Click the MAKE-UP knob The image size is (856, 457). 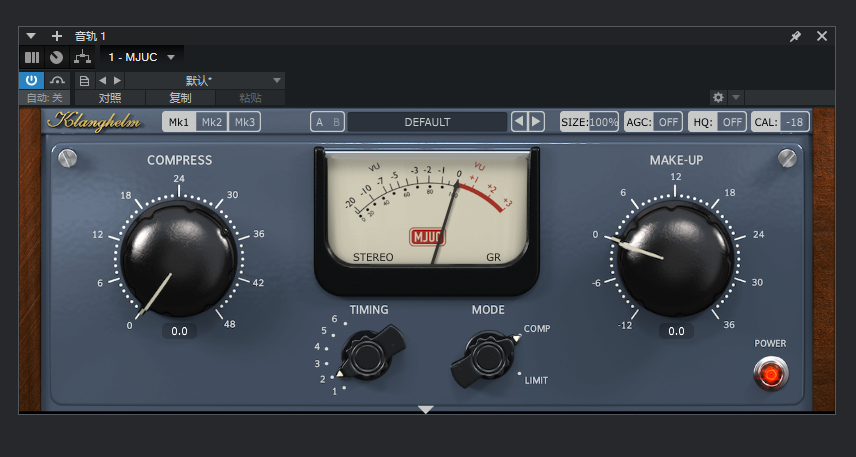pos(675,258)
